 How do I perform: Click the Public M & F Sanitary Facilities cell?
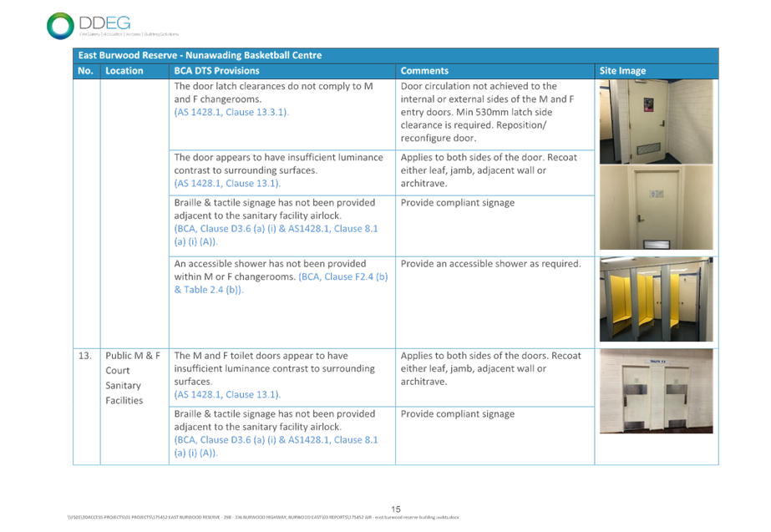(124, 377)
